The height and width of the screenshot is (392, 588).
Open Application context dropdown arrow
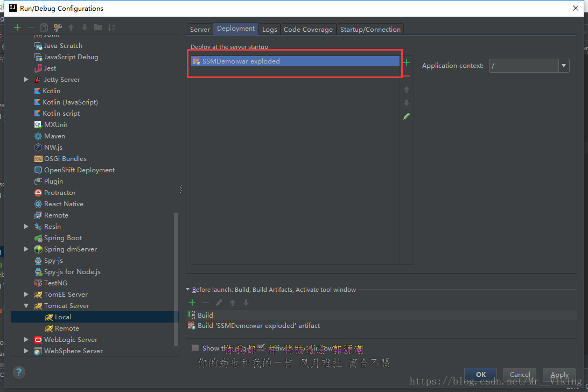tap(564, 66)
